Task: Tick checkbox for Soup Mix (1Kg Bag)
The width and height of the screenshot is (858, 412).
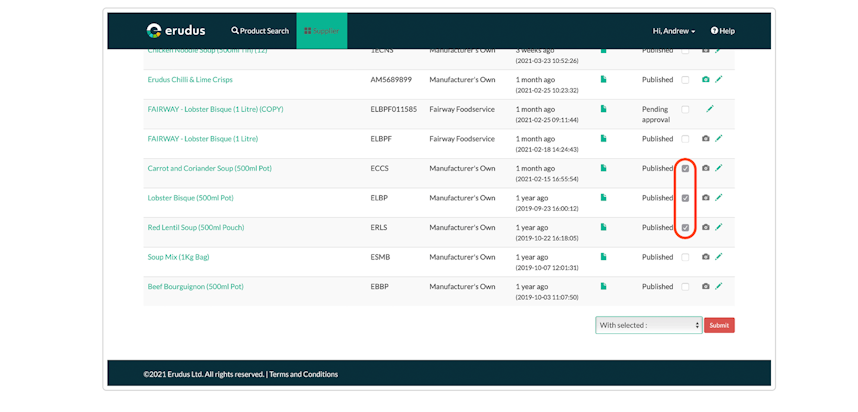Action: click(685, 257)
